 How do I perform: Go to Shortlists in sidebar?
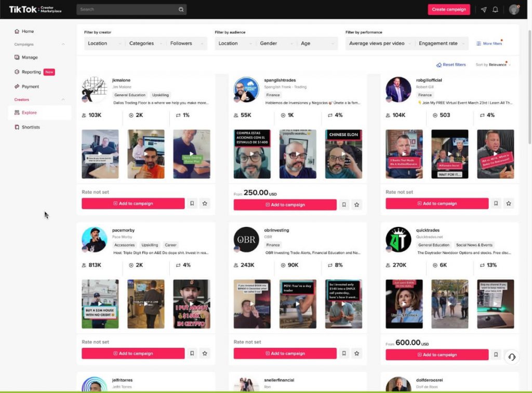[x=31, y=127]
